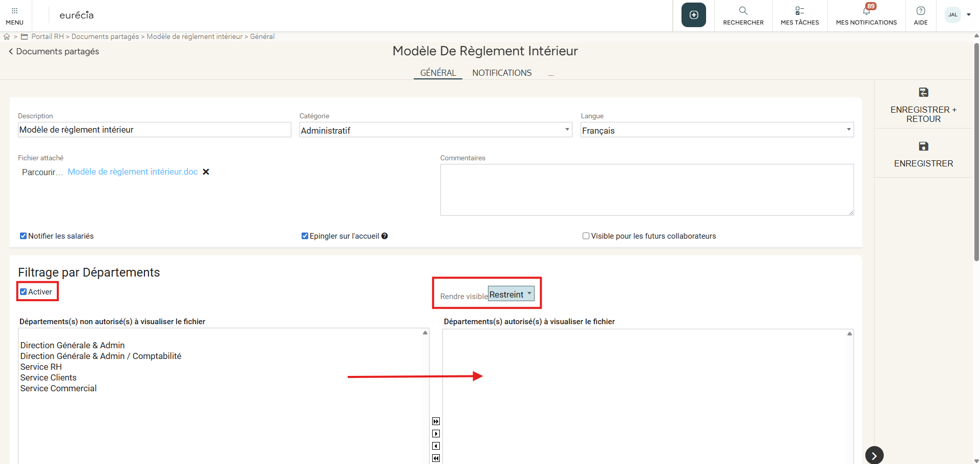Toggle the Activer department filter checkbox
This screenshot has height=464, width=980.
[23, 292]
